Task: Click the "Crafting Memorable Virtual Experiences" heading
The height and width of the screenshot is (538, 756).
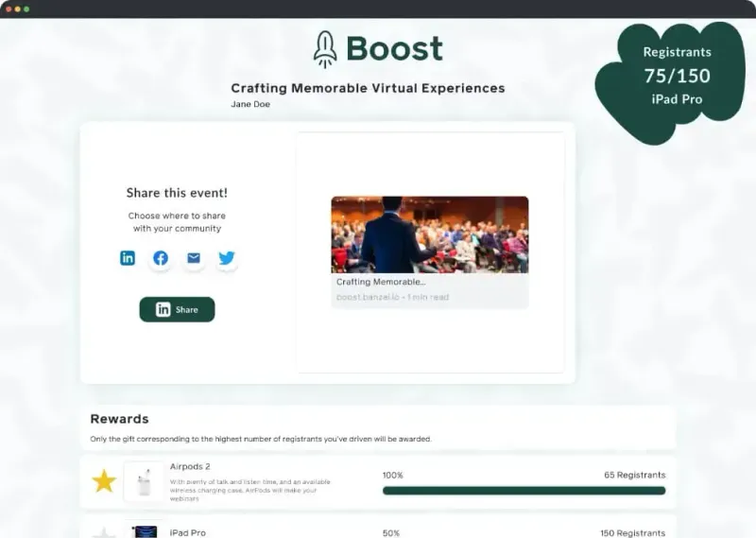Action: click(x=368, y=88)
